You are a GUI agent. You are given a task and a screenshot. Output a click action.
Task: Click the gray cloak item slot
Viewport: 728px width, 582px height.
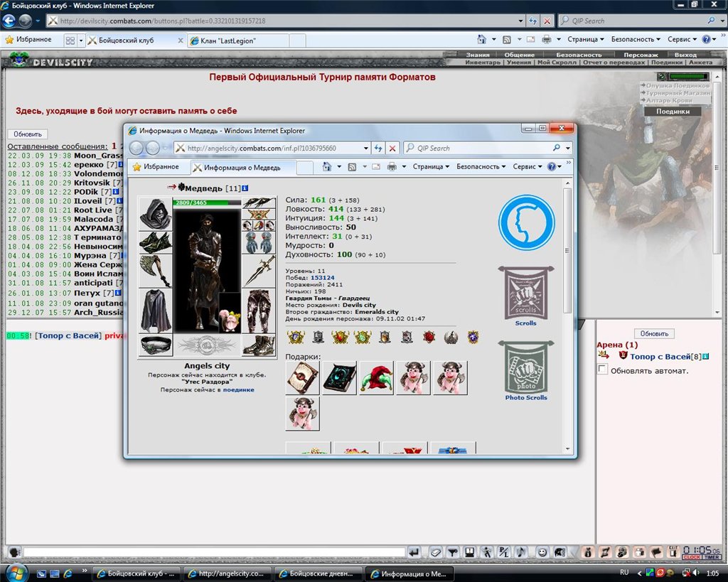click(x=156, y=311)
